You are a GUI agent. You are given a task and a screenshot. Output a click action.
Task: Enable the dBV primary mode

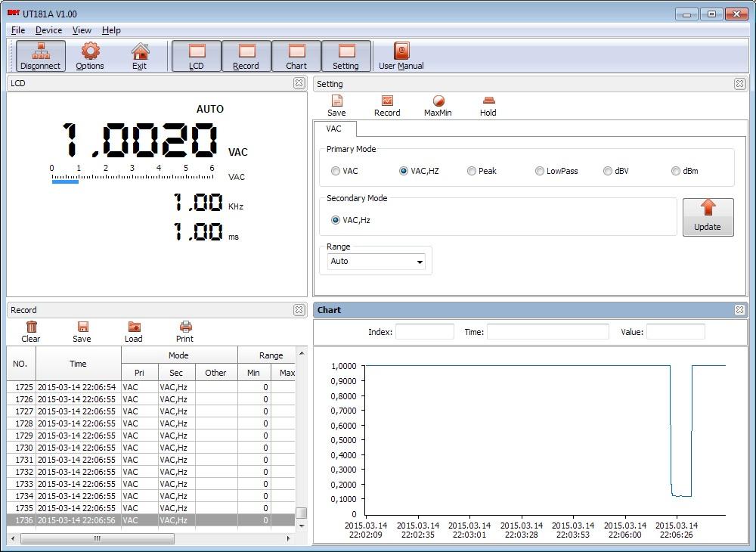coord(607,171)
